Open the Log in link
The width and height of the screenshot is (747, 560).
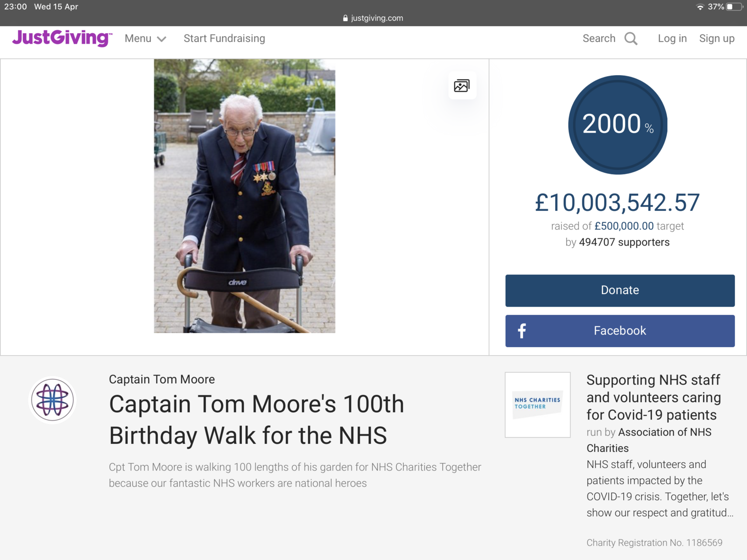(672, 39)
